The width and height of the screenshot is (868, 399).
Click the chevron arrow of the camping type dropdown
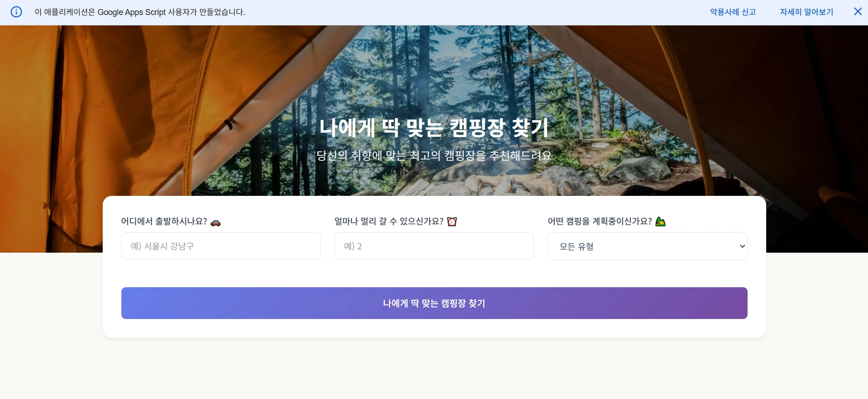point(742,246)
